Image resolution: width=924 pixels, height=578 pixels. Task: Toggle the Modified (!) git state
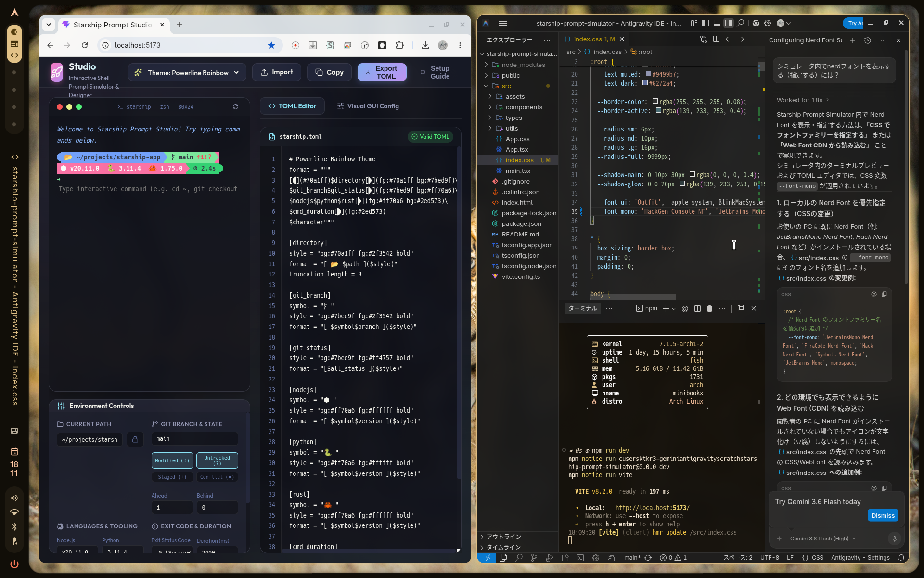(x=172, y=460)
